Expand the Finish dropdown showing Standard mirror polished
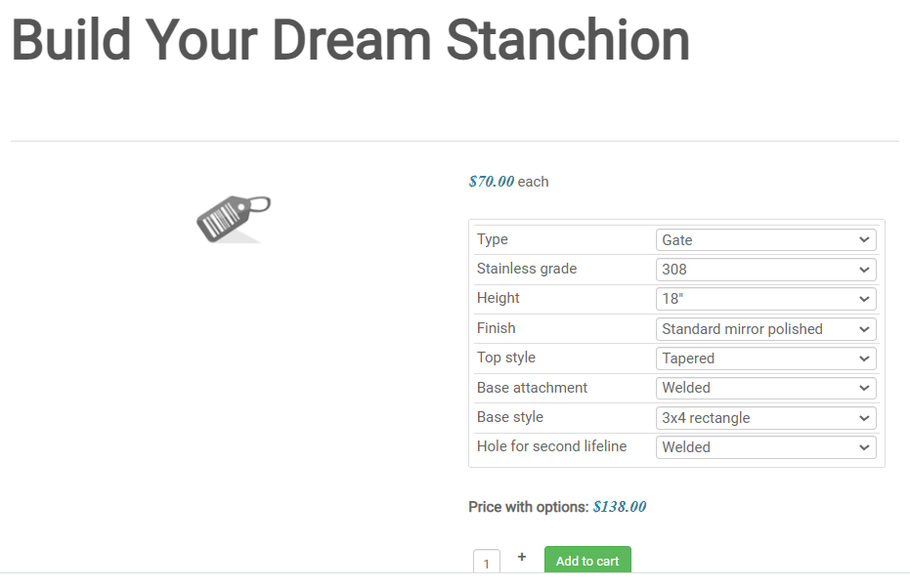The height and width of the screenshot is (588, 910). coord(765,329)
